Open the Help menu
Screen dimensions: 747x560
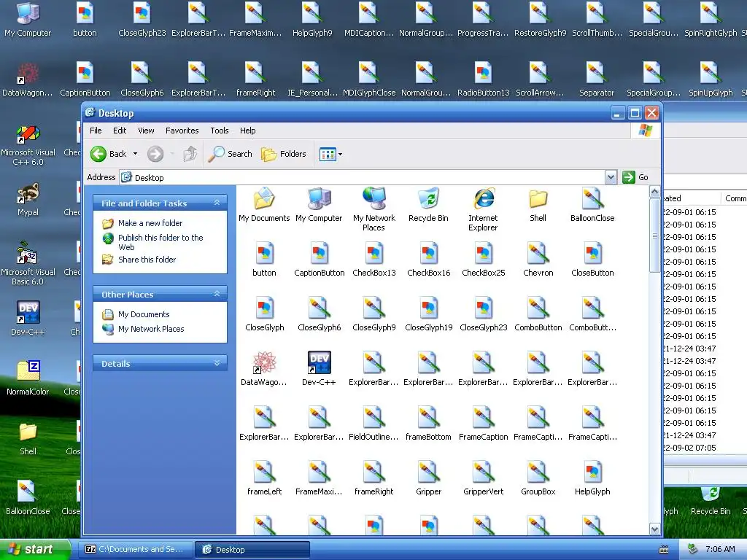tap(248, 131)
